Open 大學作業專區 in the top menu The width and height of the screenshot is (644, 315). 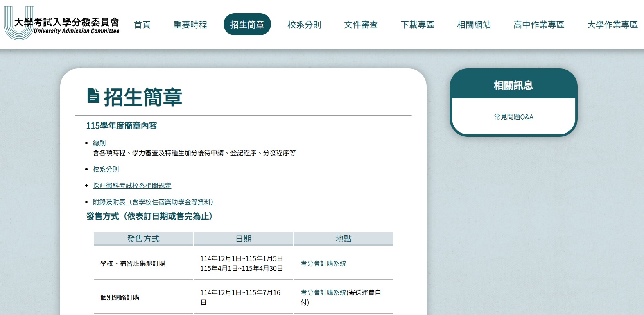pos(612,25)
